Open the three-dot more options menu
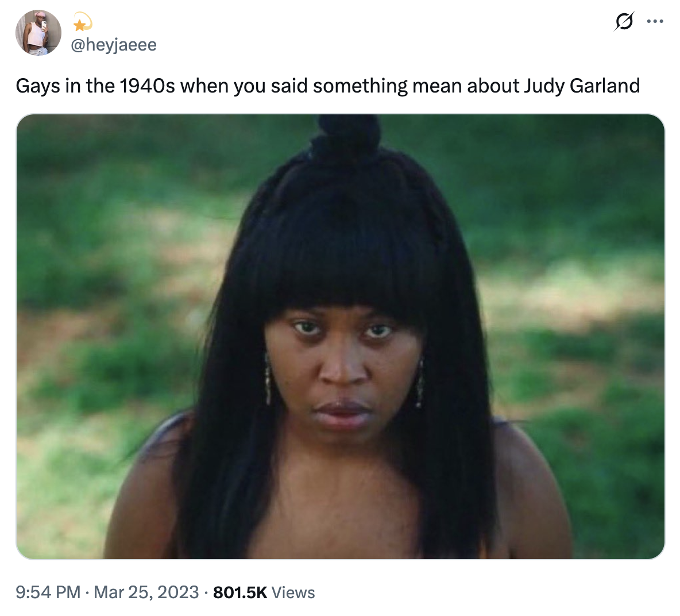The width and height of the screenshot is (680, 616). coord(655,21)
